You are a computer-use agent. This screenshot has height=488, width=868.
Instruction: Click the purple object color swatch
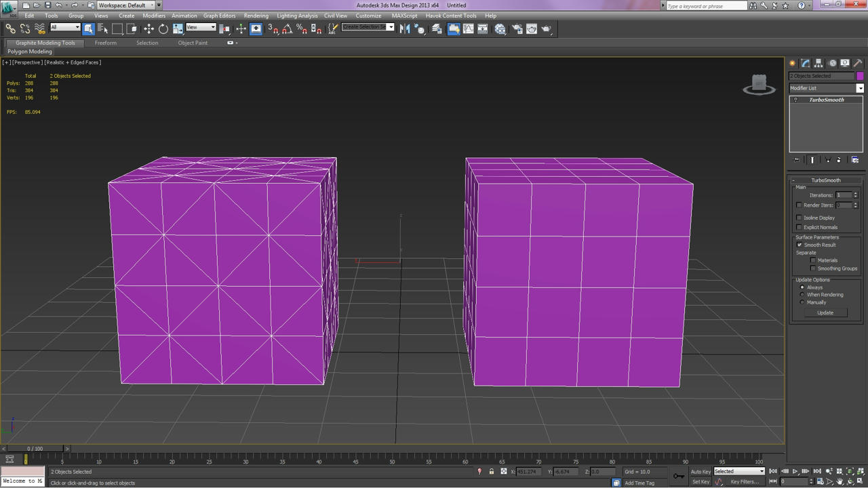[x=860, y=76]
